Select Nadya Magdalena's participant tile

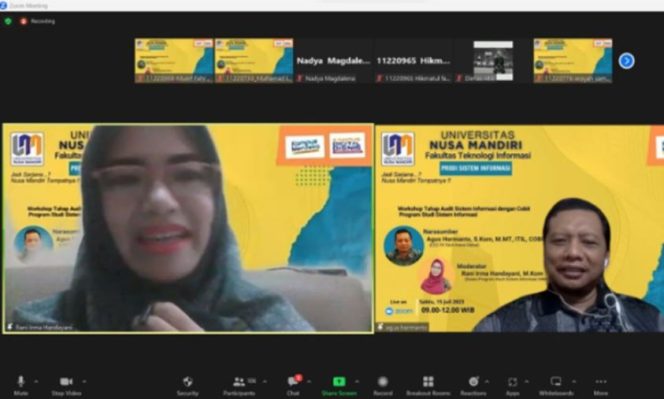333,61
